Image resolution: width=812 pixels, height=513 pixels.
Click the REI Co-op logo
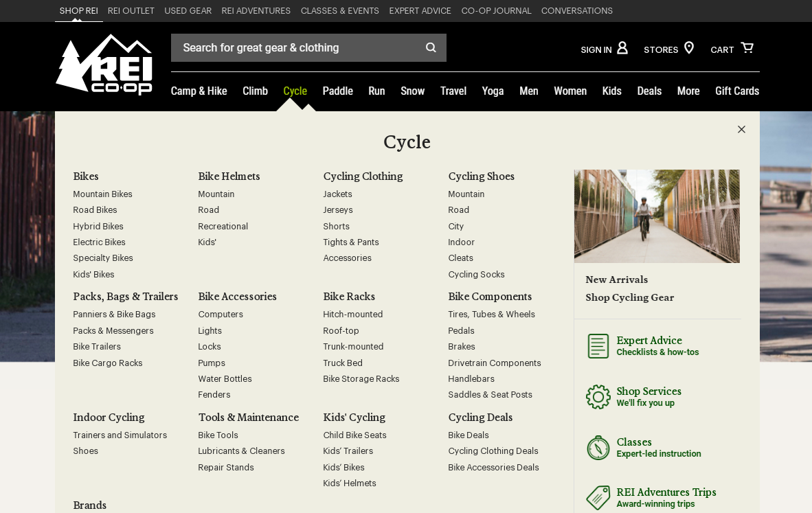coord(104,65)
